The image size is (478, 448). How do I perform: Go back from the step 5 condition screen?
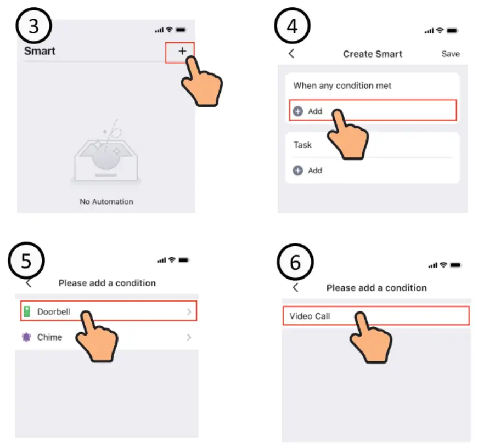29,283
